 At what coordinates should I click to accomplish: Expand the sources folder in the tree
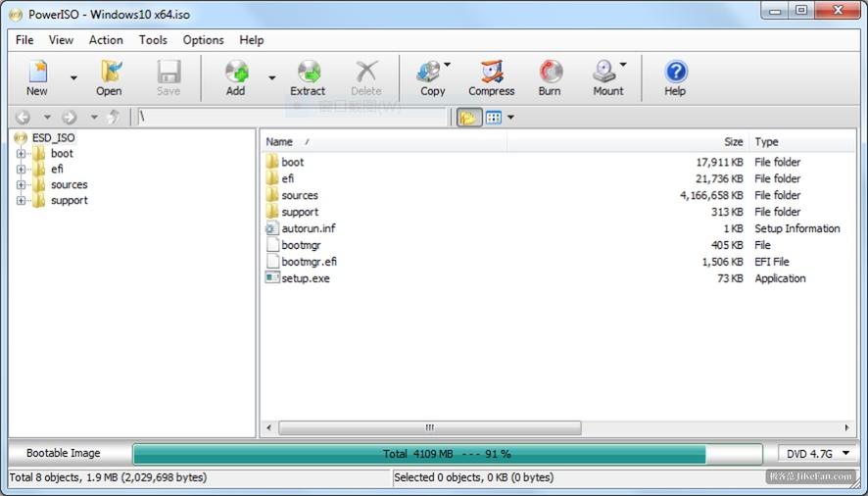coord(21,184)
